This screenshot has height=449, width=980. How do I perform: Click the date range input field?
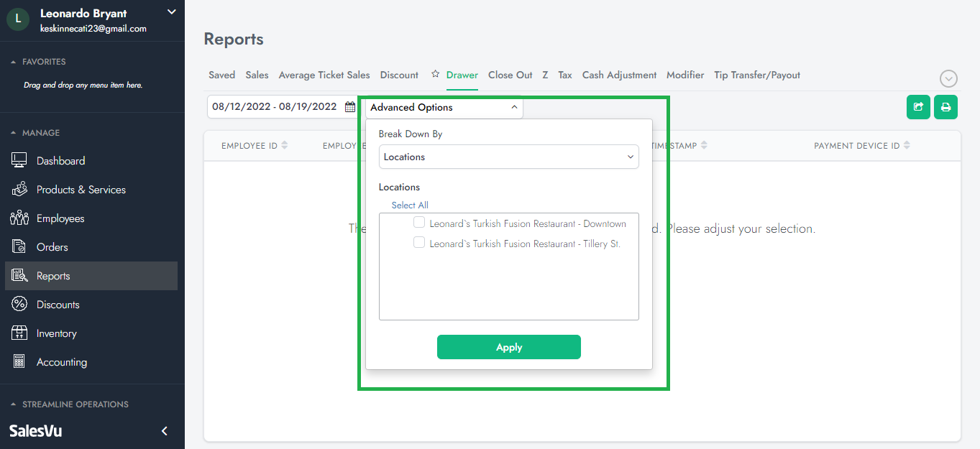275,107
